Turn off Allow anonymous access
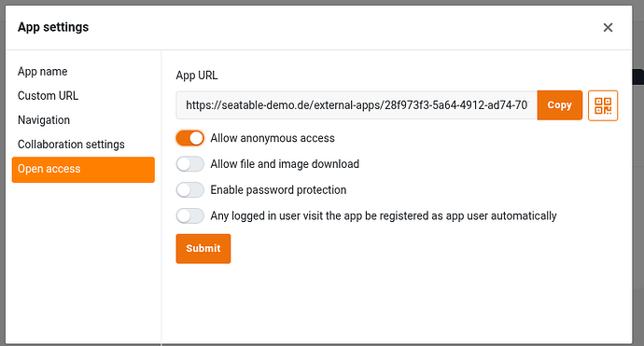 [x=190, y=138]
